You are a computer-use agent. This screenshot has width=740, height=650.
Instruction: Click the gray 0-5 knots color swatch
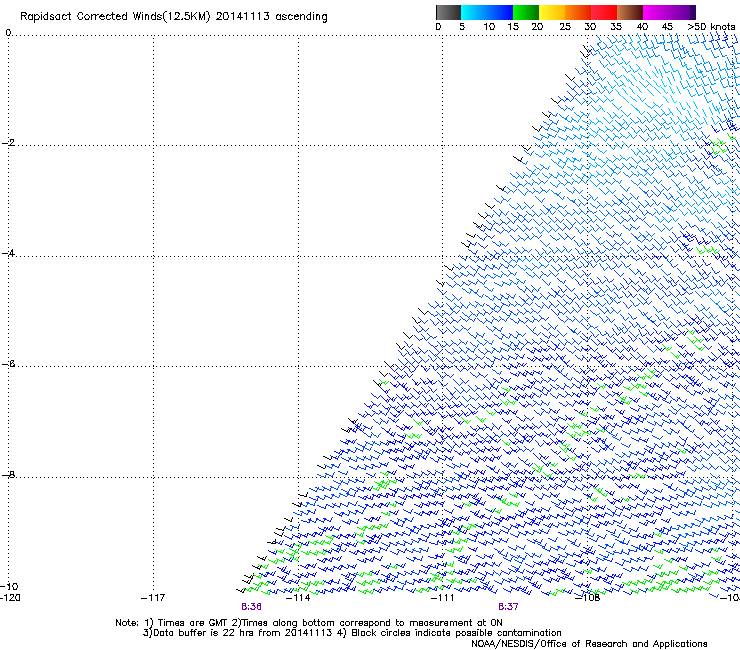point(448,12)
